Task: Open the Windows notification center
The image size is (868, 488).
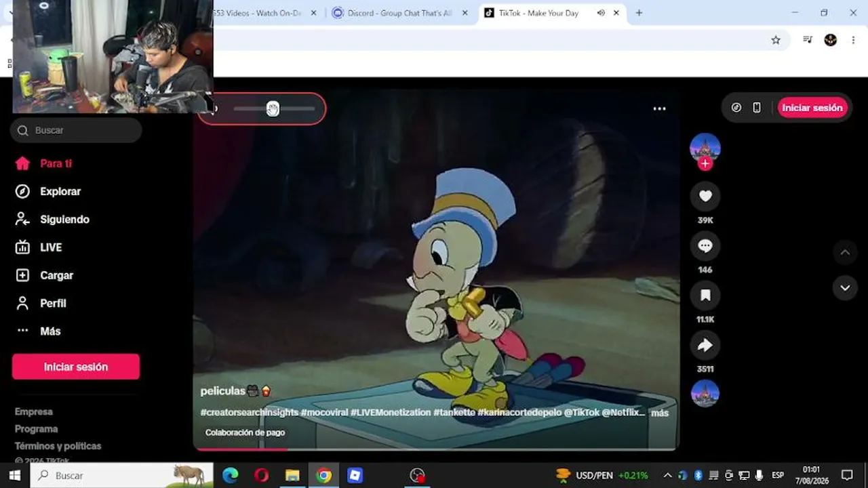Action: [847, 475]
